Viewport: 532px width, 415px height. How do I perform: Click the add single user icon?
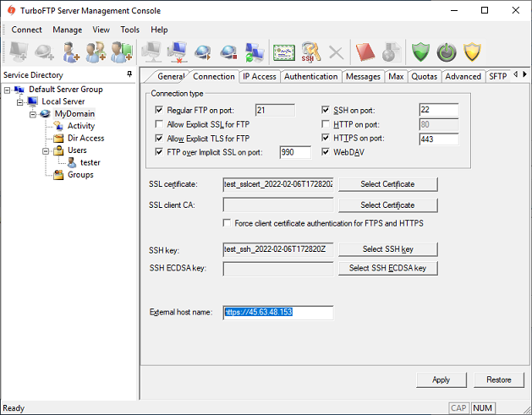click(x=70, y=52)
